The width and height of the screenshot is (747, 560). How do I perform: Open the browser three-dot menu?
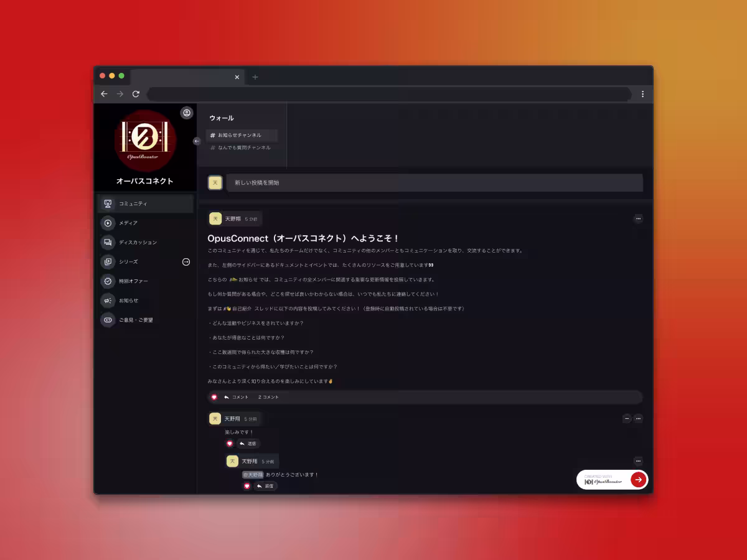pyautogui.click(x=643, y=94)
